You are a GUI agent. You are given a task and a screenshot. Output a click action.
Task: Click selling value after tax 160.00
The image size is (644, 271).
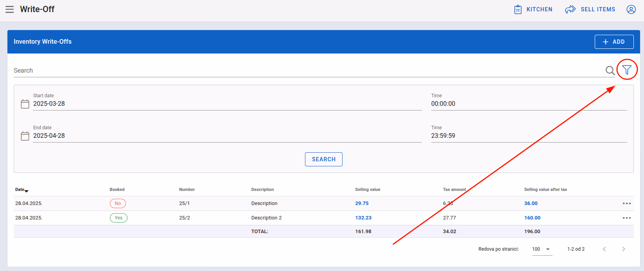click(x=532, y=218)
